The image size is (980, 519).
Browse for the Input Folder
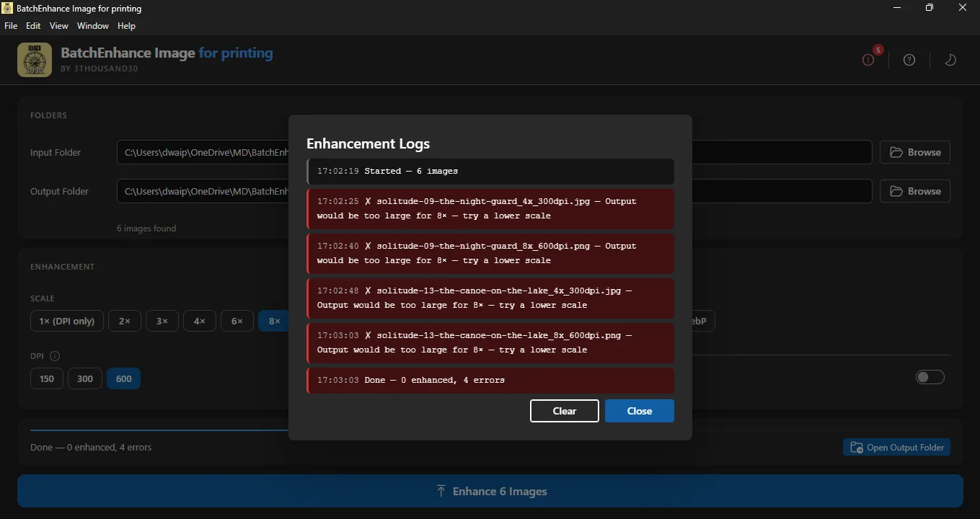coord(915,152)
